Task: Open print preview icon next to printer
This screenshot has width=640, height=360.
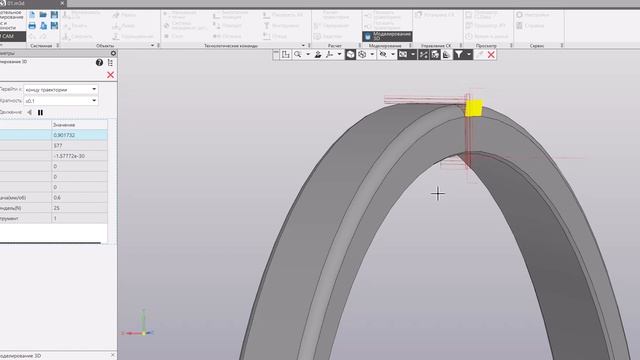Action: (x=43, y=26)
